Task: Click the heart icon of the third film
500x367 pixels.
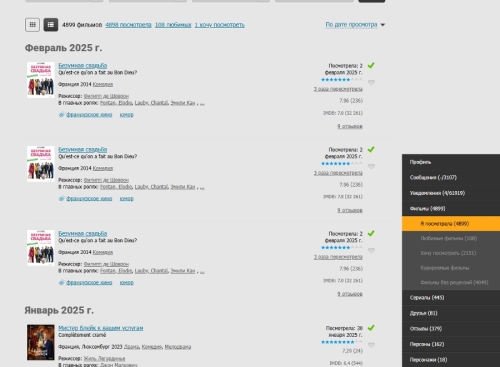Action: click(371, 251)
